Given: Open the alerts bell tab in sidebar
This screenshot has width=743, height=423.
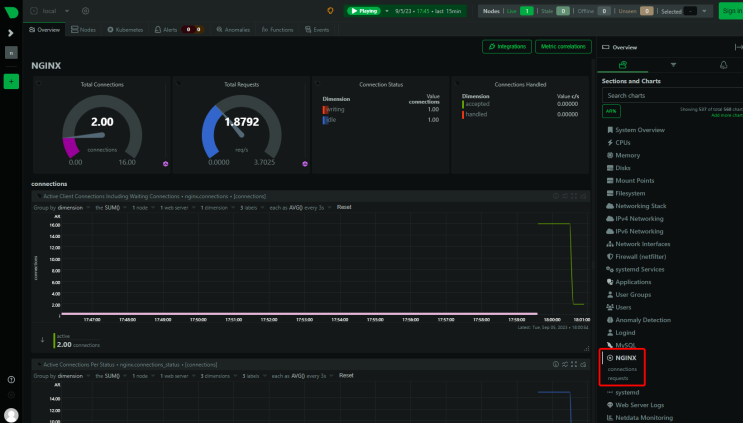Looking at the screenshot, I should (724, 65).
